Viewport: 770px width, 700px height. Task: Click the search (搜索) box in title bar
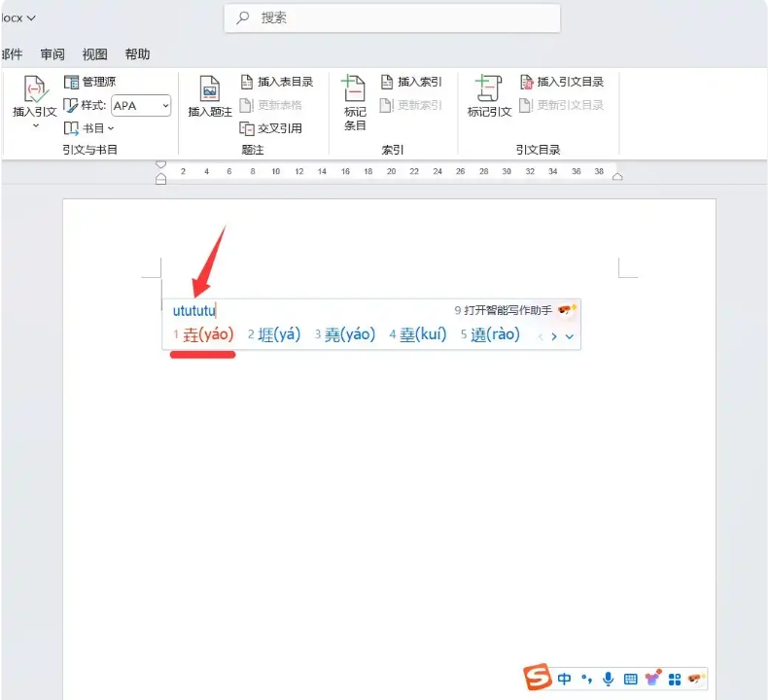pos(392,17)
